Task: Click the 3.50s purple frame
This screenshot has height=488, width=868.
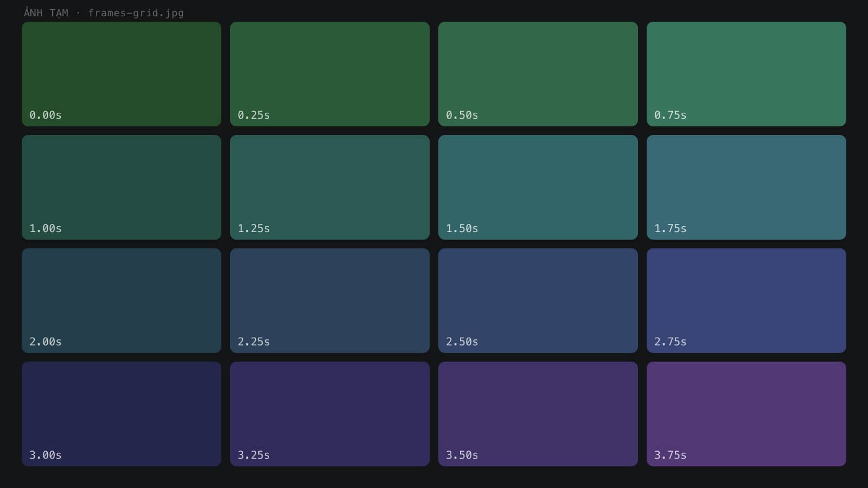Action: (x=538, y=414)
